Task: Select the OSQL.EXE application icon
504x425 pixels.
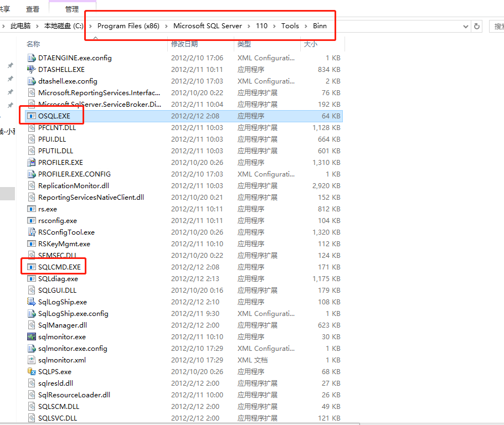Action: click(x=32, y=116)
